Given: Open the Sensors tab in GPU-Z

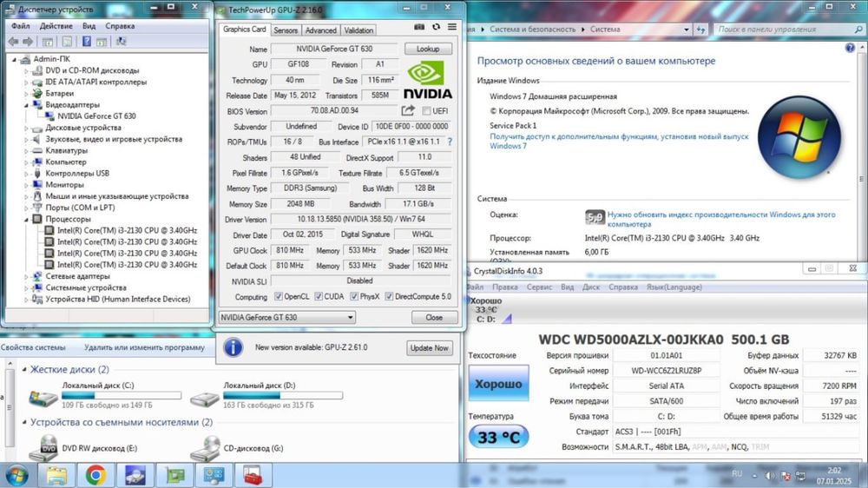Looking at the screenshot, I should click(x=286, y=30).
